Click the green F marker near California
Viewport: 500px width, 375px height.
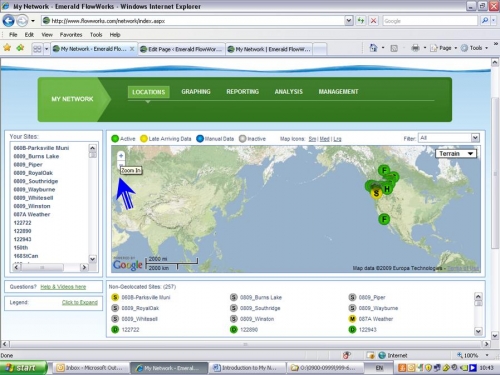384,219
